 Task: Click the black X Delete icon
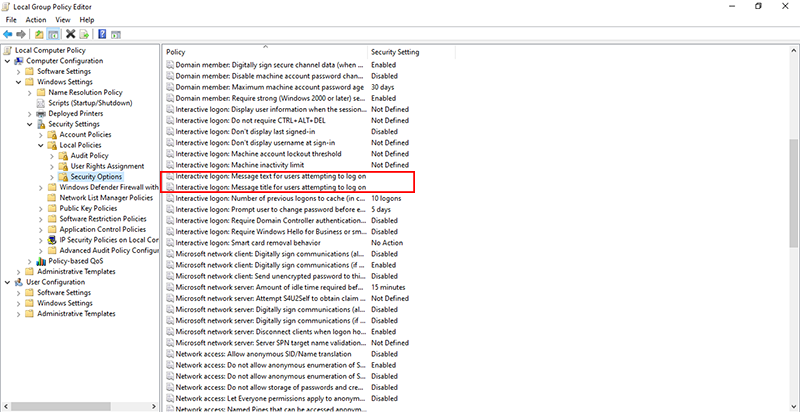pos(71,34)
